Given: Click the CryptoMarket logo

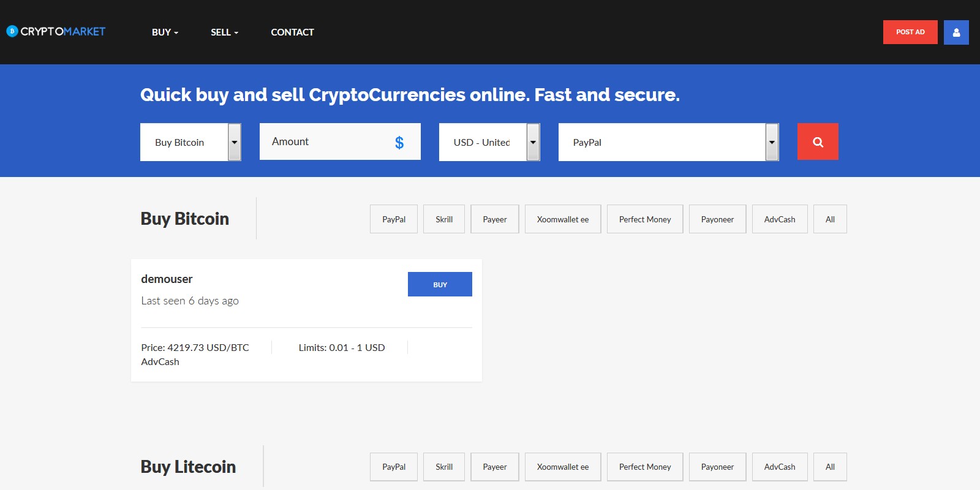Looking at the screenshot, I should point(56,31).
